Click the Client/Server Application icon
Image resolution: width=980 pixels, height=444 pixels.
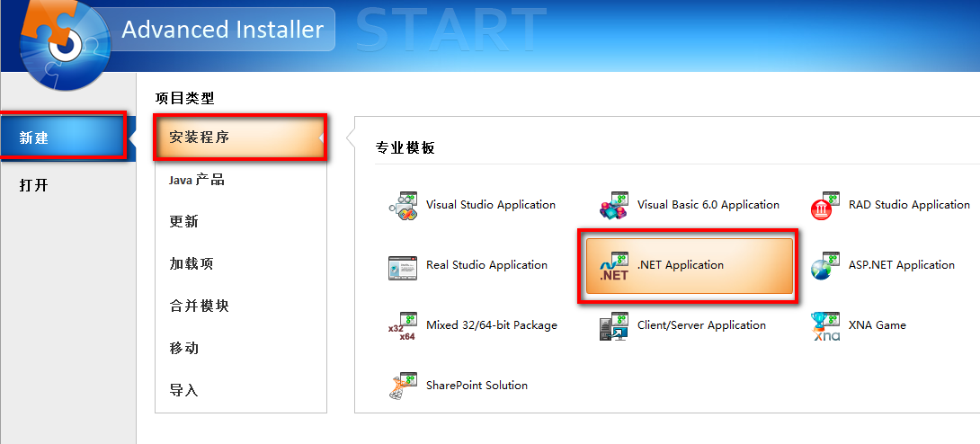coord(614,326)
